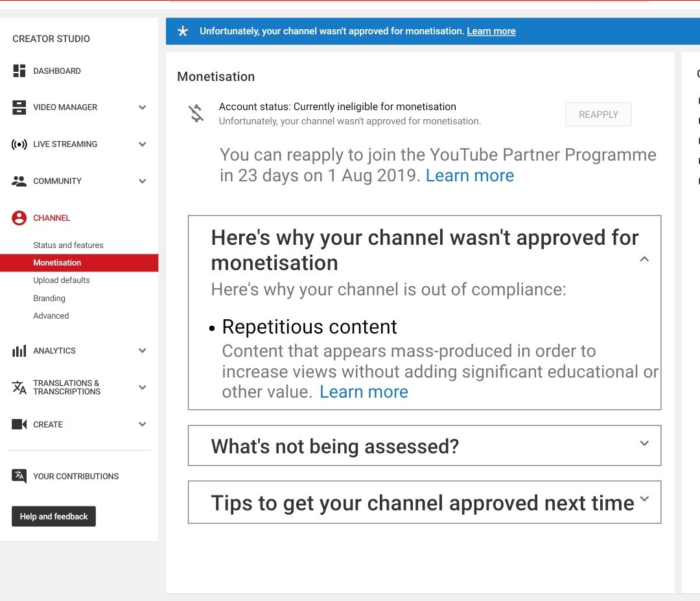Image resolution: width=700 pixels, height=601 pixels.
Task: Expand the Create section chevron
Action: click(143, 424)
